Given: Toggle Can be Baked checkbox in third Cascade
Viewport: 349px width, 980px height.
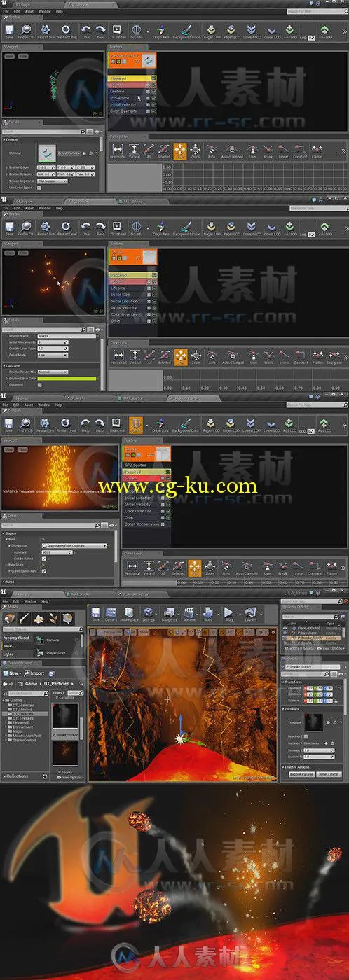Looking at the screenshot, I should [x=43, y=558].
